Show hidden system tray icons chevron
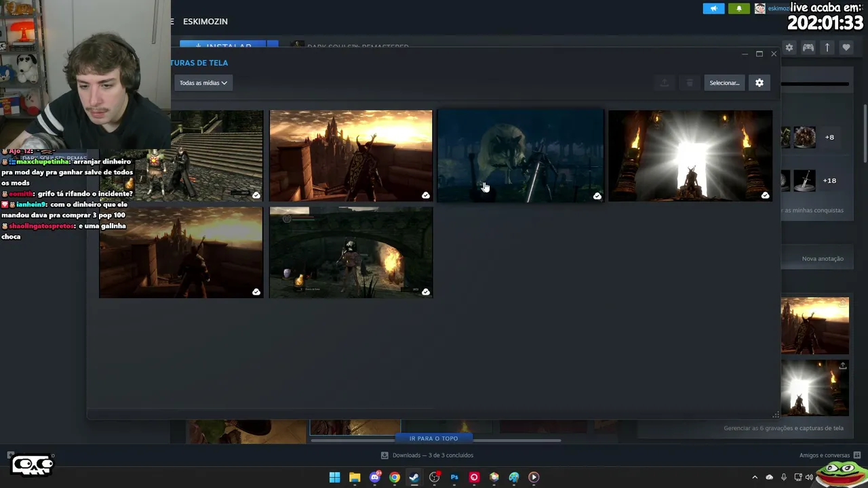This screenshot has width=868, height=488. [755, 477]
